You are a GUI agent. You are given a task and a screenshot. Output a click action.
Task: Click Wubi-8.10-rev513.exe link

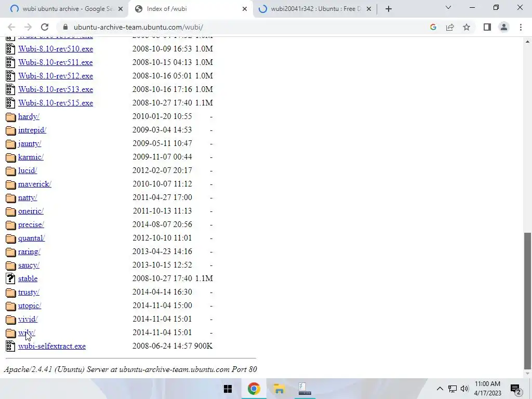(x=56, y=89)
